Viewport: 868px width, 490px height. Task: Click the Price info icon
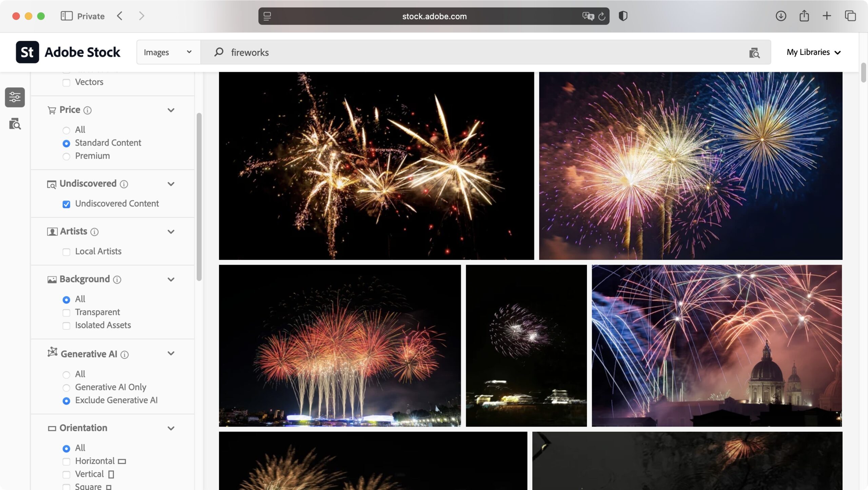[x=87, y=110]
